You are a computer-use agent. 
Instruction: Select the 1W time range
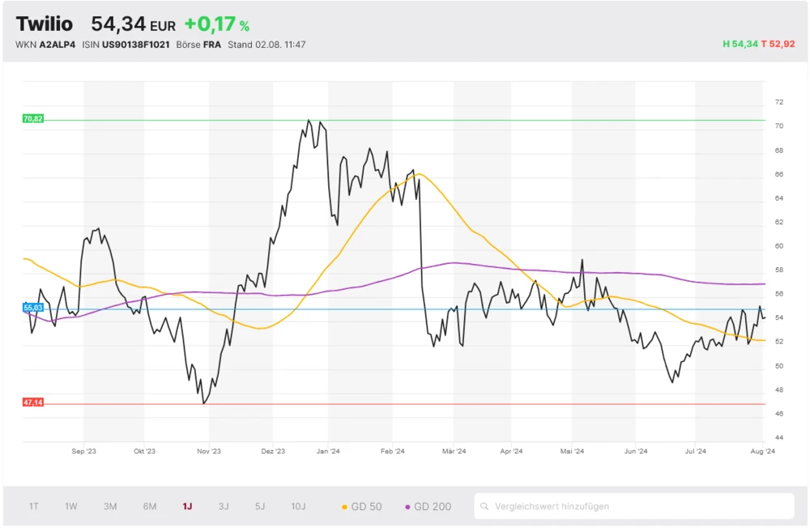(x=71, y=507)
